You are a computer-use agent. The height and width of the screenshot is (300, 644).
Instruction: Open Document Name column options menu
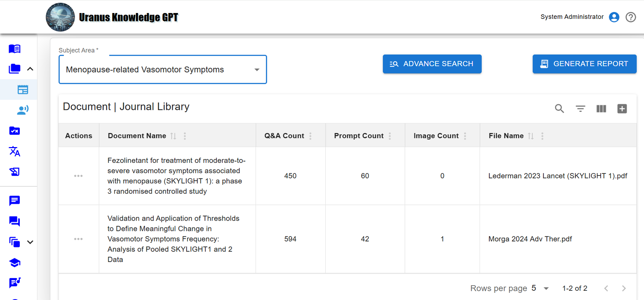(185, 136)
